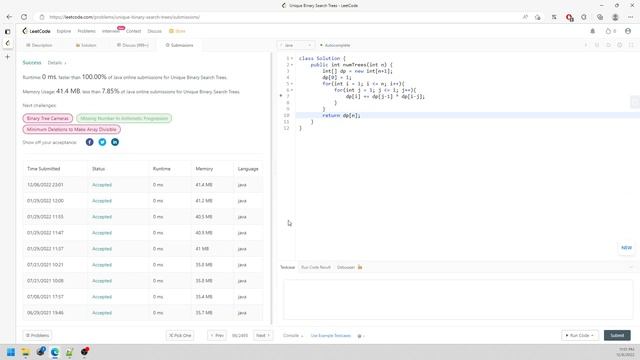The height and width of the screenshot is (360, 640).
Task: Switch to the Solution tab
Action: [x=86, y=45]
